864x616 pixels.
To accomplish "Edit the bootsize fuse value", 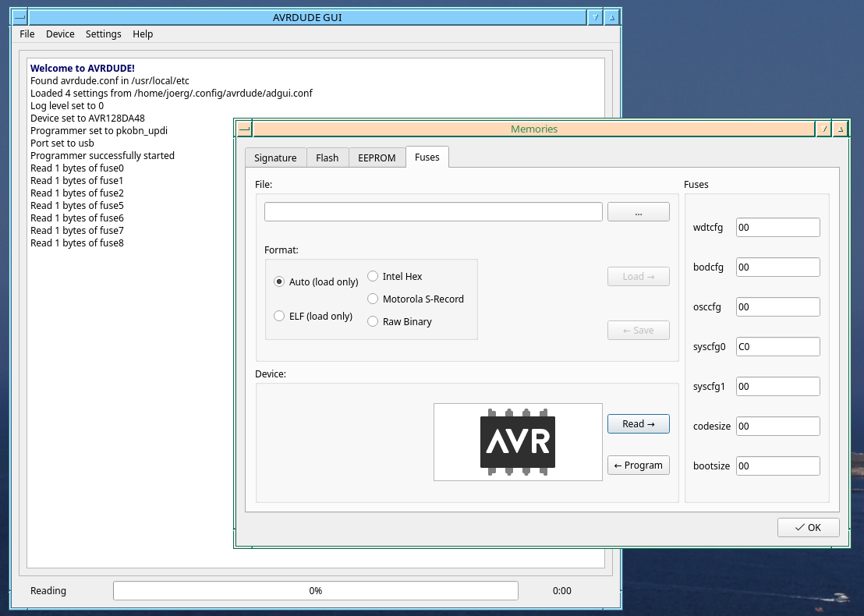I will [778, 466].
